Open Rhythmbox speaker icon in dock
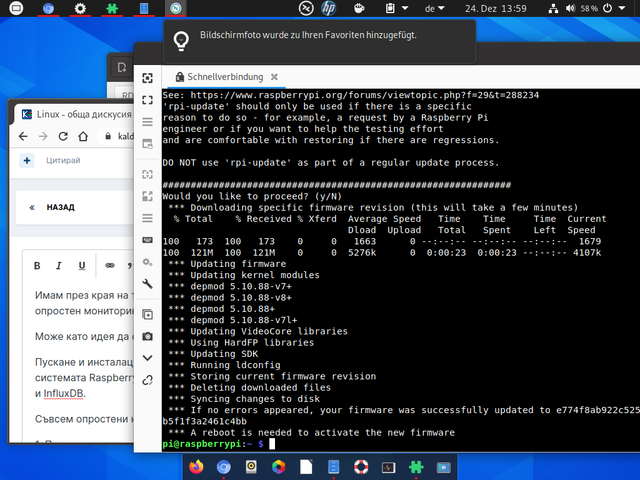Image resolution: width=640 pixels, height=480 pixels. 251,467
